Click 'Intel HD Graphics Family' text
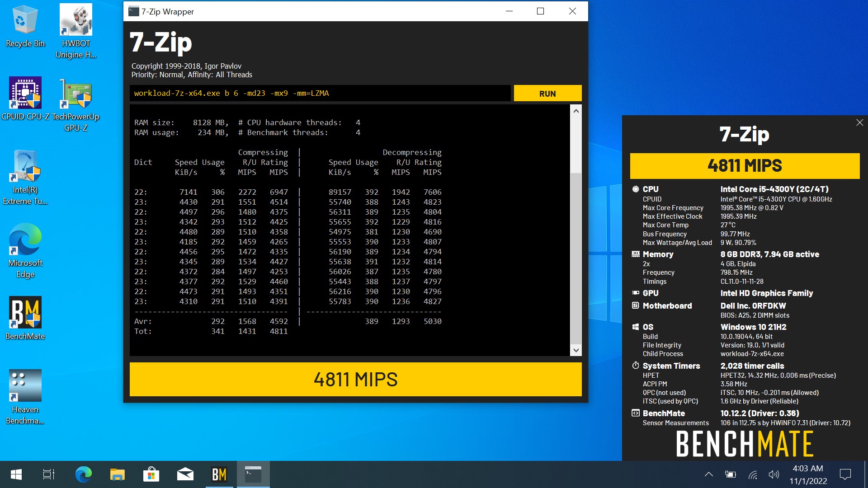This screenshot has height=488, width=868. [x=767, y=293]
